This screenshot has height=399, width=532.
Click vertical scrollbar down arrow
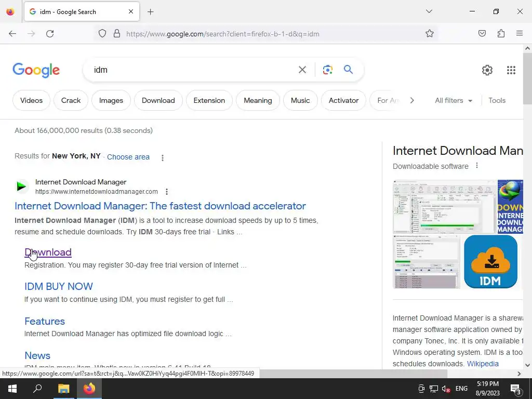pos(527,365)
